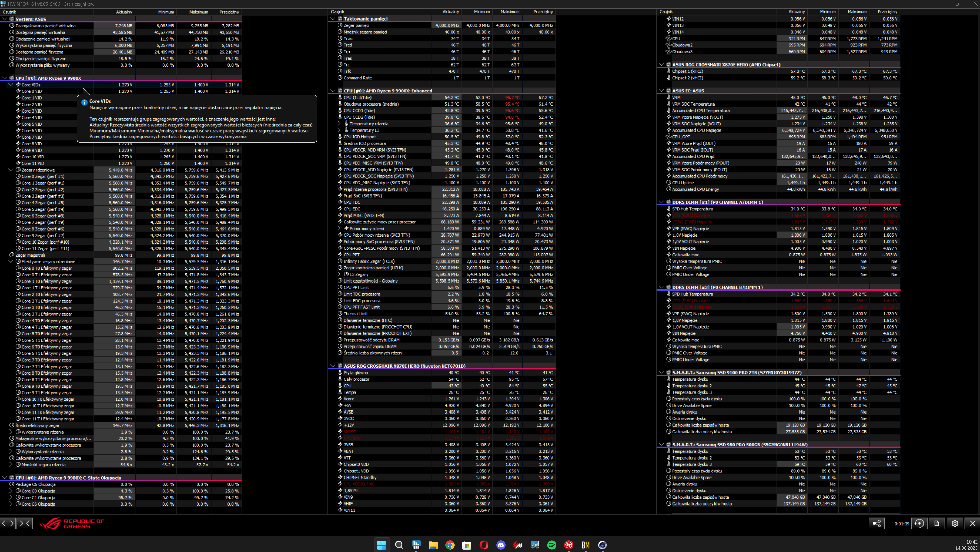Close sensors with bottom X button

[x=972, y=523]
